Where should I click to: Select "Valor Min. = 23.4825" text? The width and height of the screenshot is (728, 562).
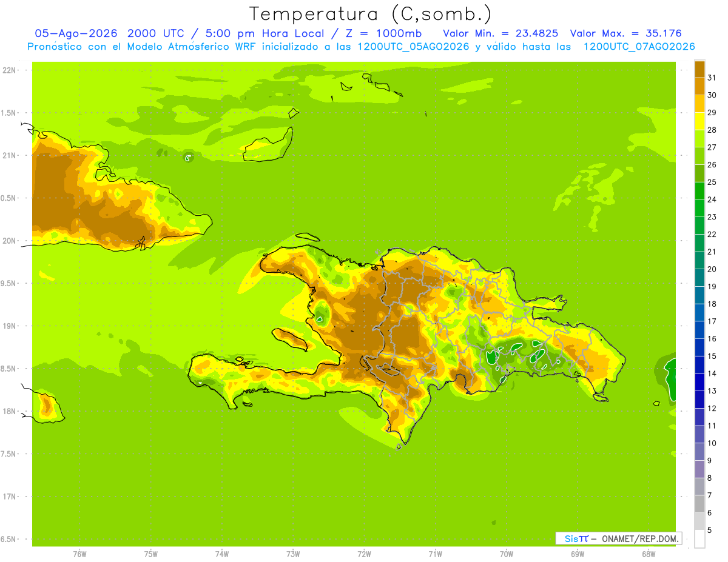pos(501,33)
